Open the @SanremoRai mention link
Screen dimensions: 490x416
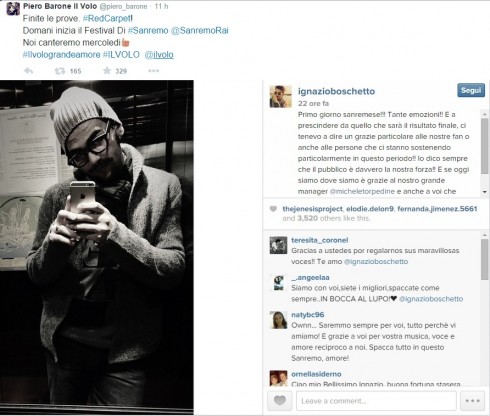click(199, 30)
